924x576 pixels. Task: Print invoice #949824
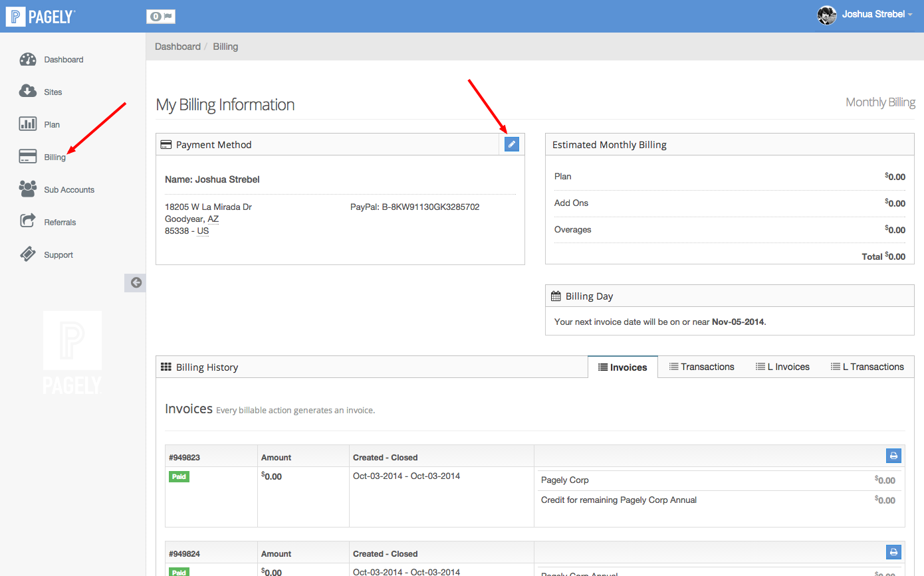click(894, 552)
